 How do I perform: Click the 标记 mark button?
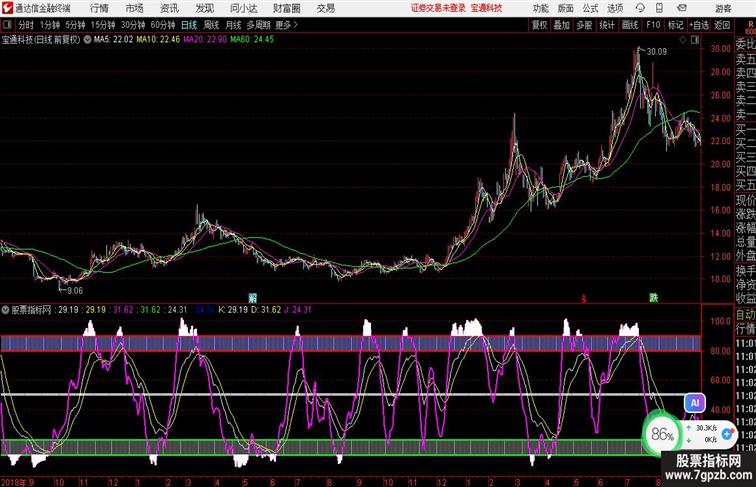[x=675, y=25]
